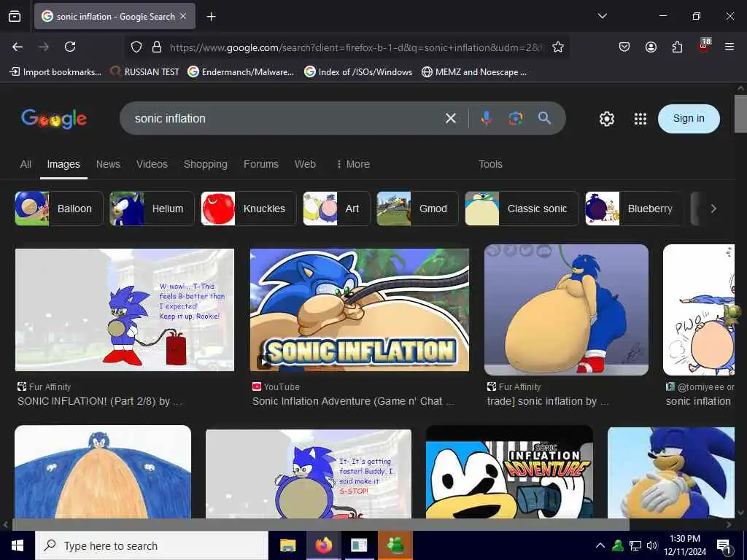Click the Sign in button
This screenshot has height=560, width=747.
[689, 119]
